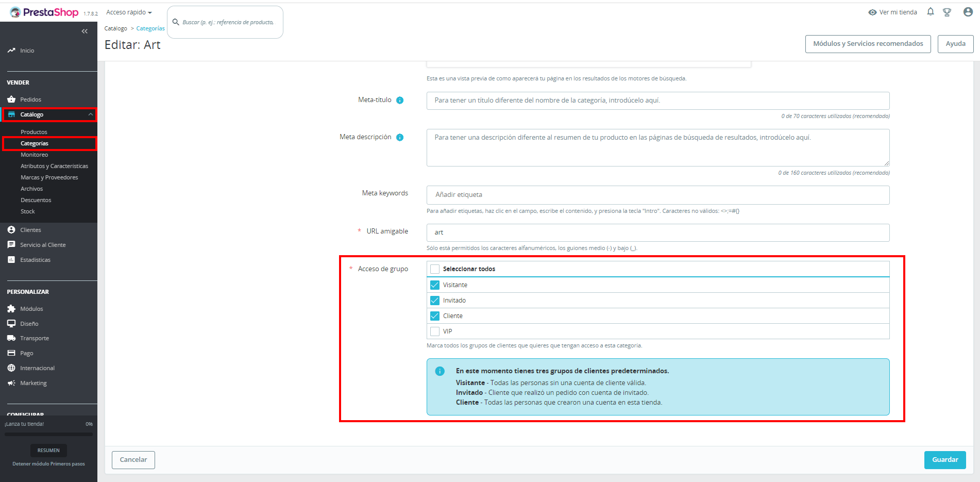Collapse the sidebar with double-chevron icon
Screen dimensions: 980x482
(85, 31)
